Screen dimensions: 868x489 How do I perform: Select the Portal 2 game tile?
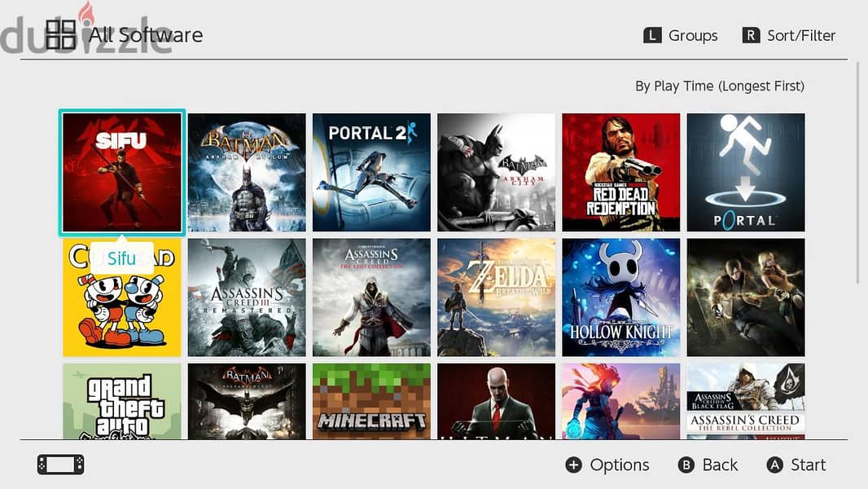(x=371, y=172)
